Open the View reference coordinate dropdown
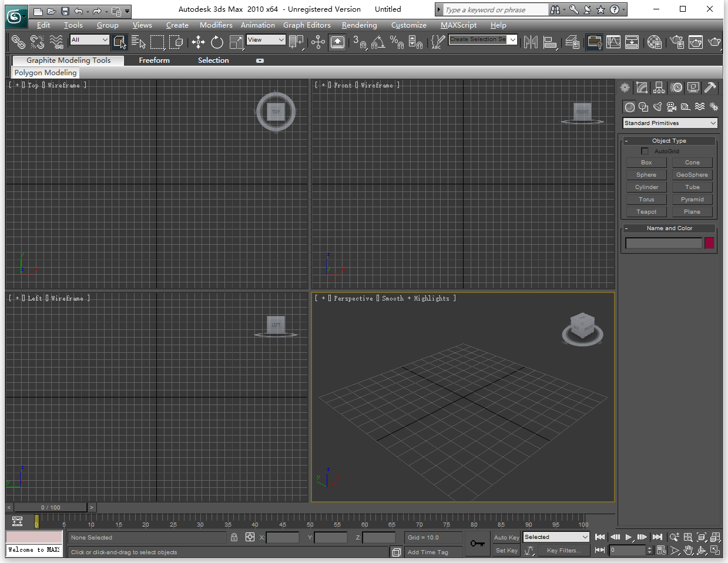728x563 pixels. click(x=266, y=40)
